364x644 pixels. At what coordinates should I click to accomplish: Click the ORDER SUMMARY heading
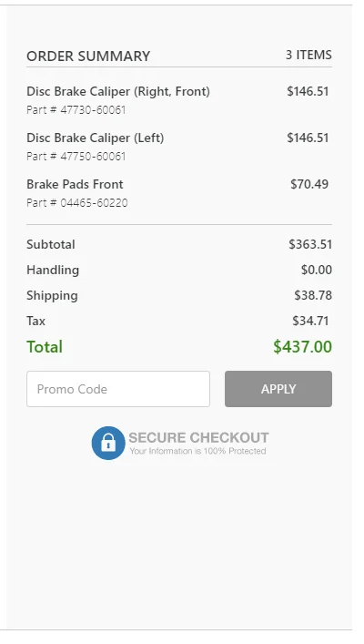pos(88,56)
